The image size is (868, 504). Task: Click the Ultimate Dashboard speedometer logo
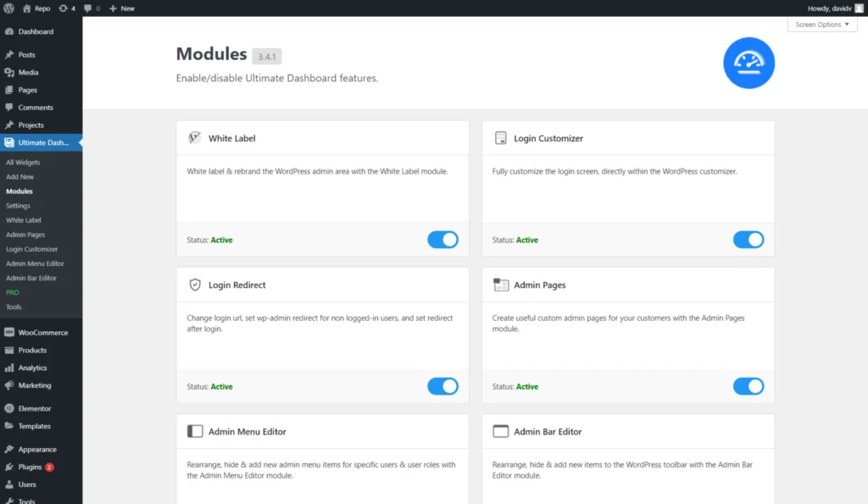tap(748, 63)
